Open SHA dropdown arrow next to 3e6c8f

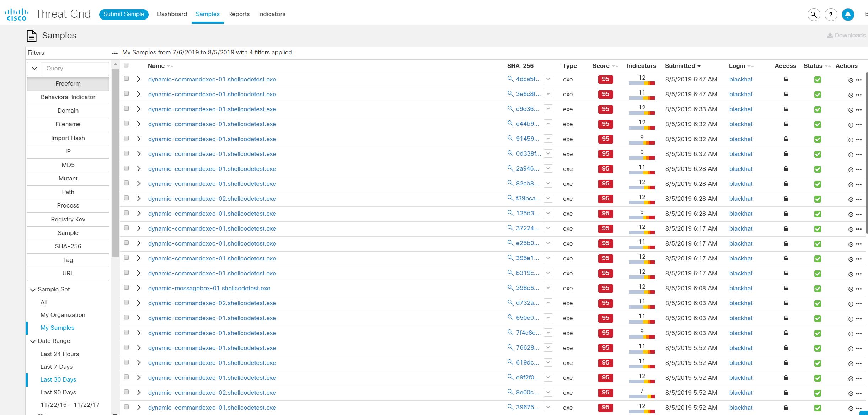pyautogui.click(x=548, y=94)
